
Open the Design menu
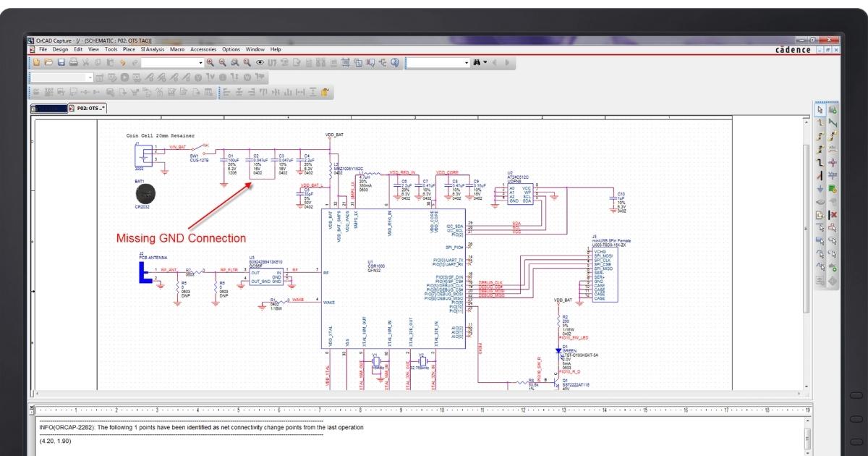coord(60,49)
